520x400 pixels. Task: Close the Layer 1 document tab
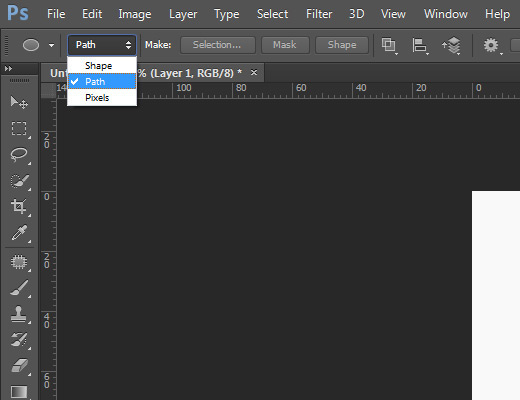pos(254,72)
